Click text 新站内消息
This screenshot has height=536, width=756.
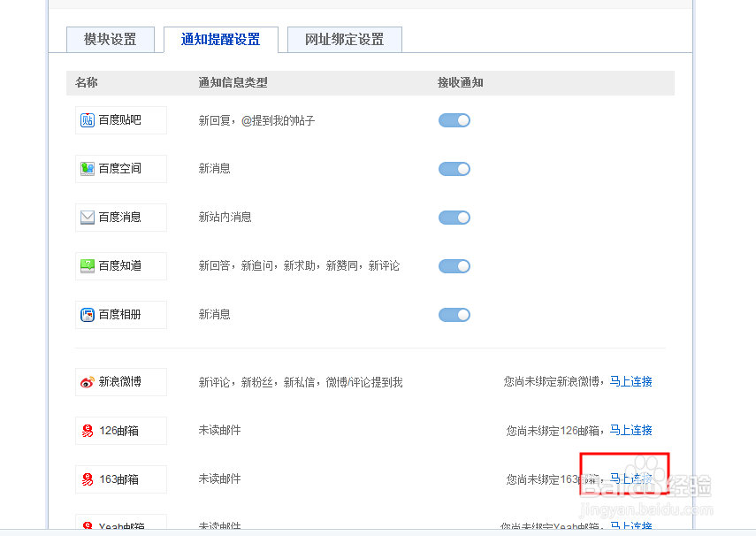(225, 218)
